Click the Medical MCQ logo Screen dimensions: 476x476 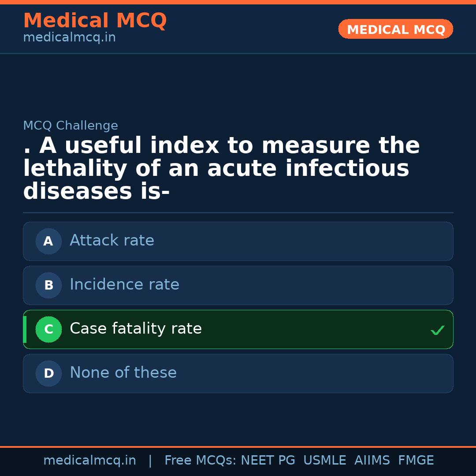(95, 20)
